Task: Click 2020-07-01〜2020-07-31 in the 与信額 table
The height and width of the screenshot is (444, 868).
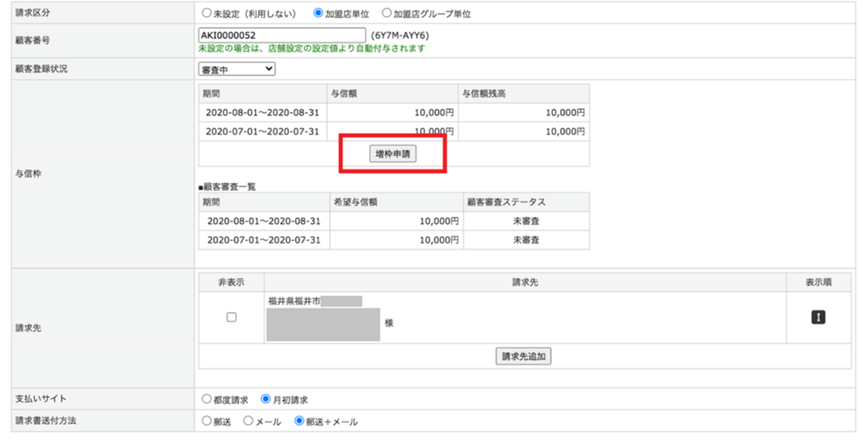Action: tap(263, 132)
